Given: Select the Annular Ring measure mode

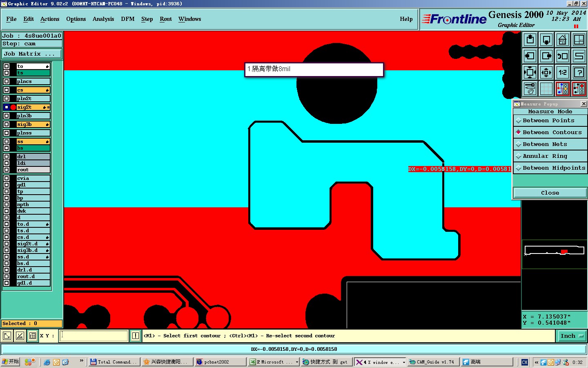Looking at the screenshot, I should tap(550, 156).
